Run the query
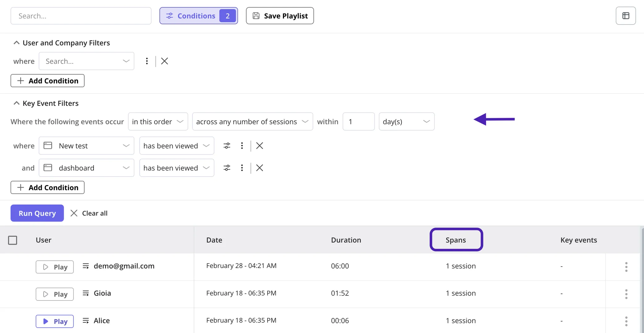 [37, 213]
